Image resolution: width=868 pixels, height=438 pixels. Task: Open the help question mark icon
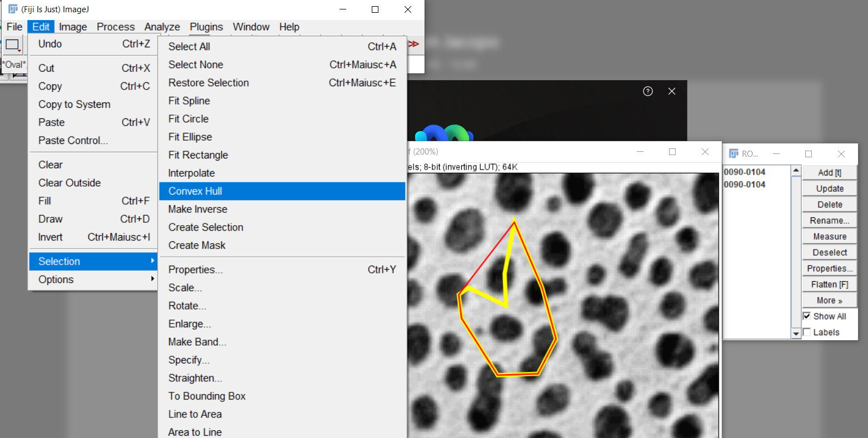point(648,91)
